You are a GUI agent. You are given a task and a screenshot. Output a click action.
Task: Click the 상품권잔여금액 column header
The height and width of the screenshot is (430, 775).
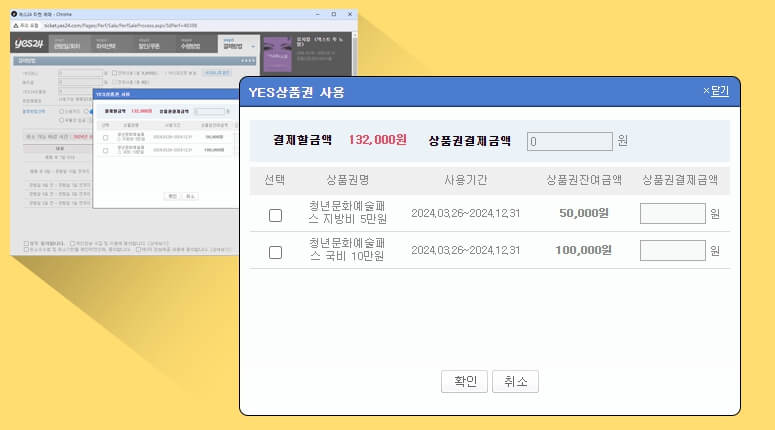584,180
